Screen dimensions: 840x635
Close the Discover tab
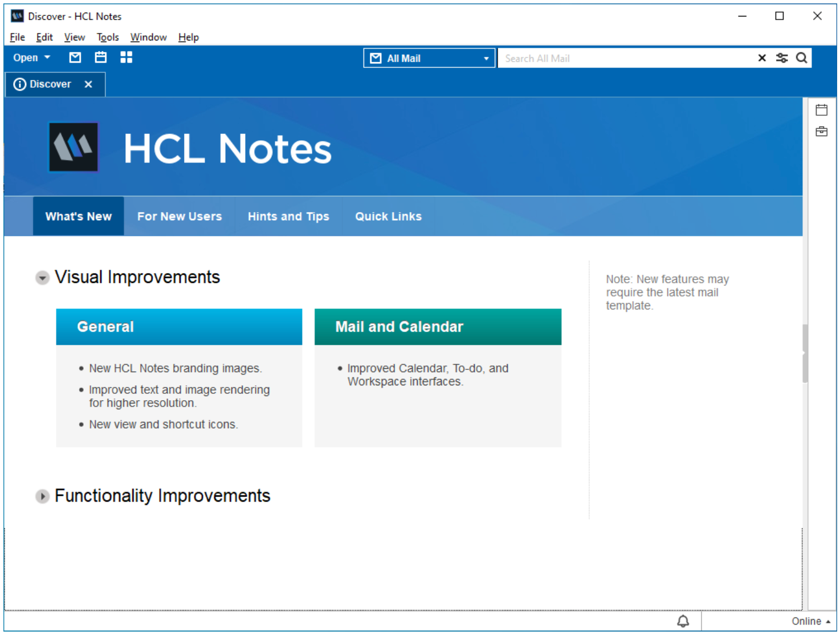point(88,84)
